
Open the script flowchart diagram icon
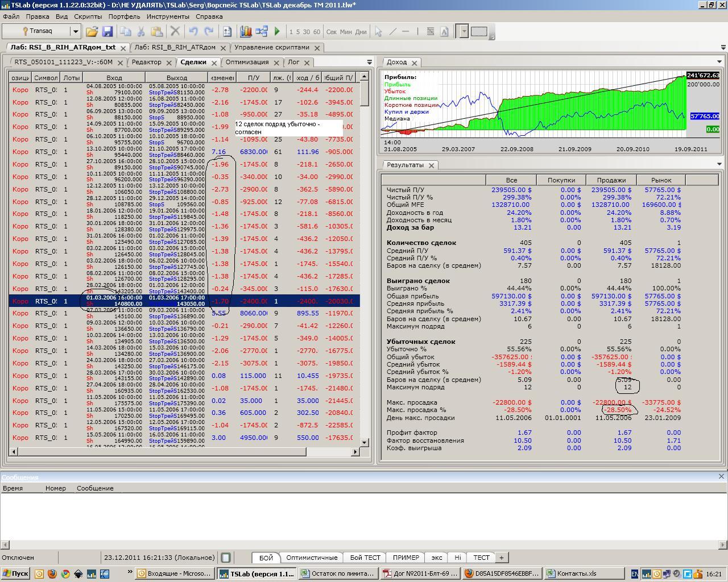pos(262,32)
